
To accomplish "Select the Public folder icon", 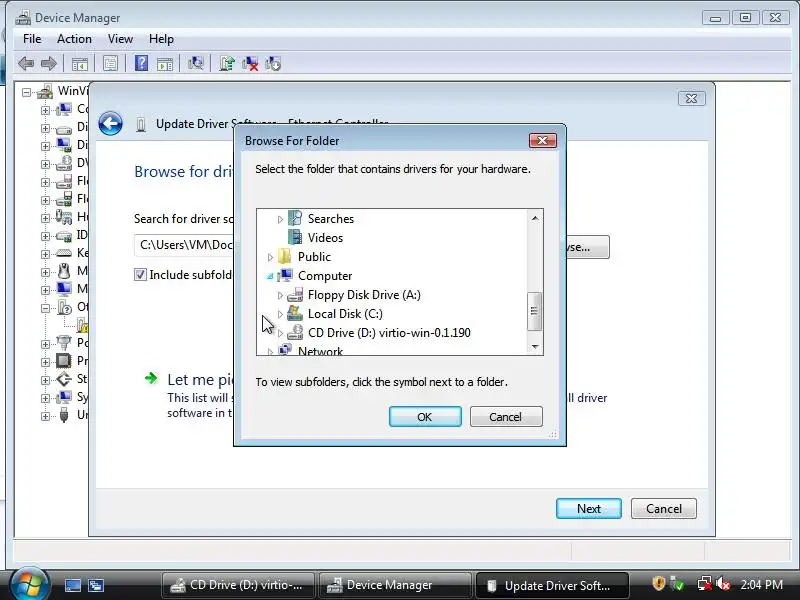I will pyautogui.click(x=285, y=256).
